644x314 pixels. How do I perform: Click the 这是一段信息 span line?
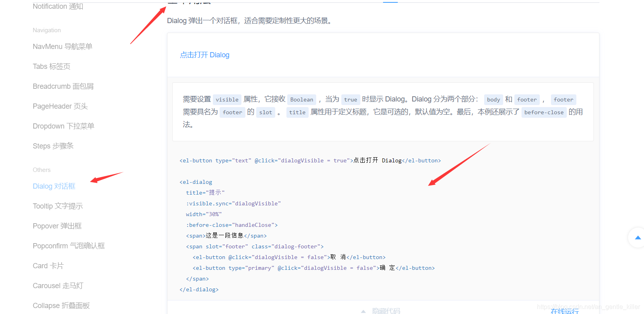[226, 236]
